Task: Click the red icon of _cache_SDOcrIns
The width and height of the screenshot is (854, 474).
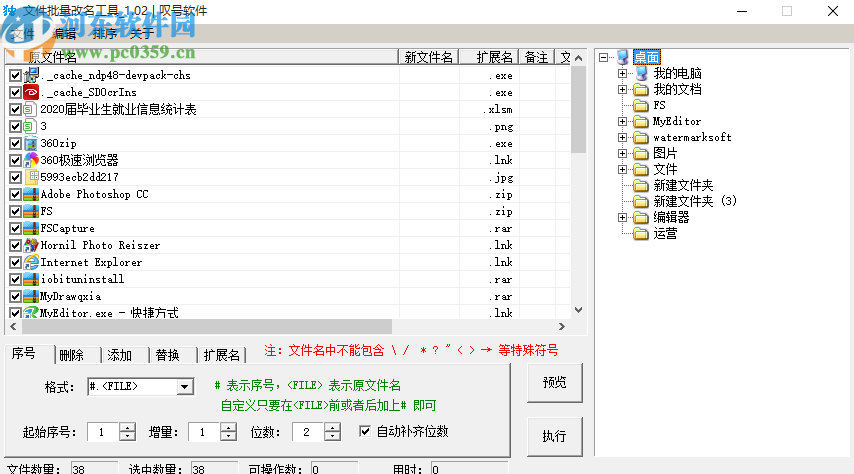Action: 31,92
